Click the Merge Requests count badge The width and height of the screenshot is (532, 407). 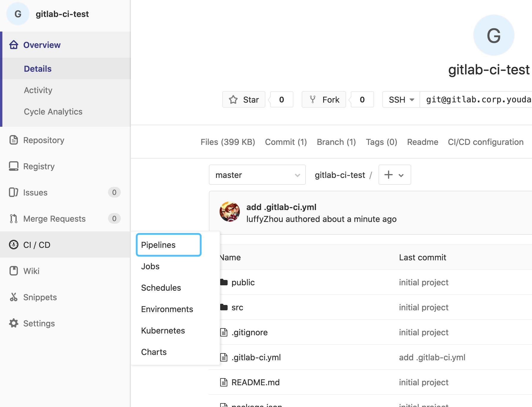coord(114,218)
